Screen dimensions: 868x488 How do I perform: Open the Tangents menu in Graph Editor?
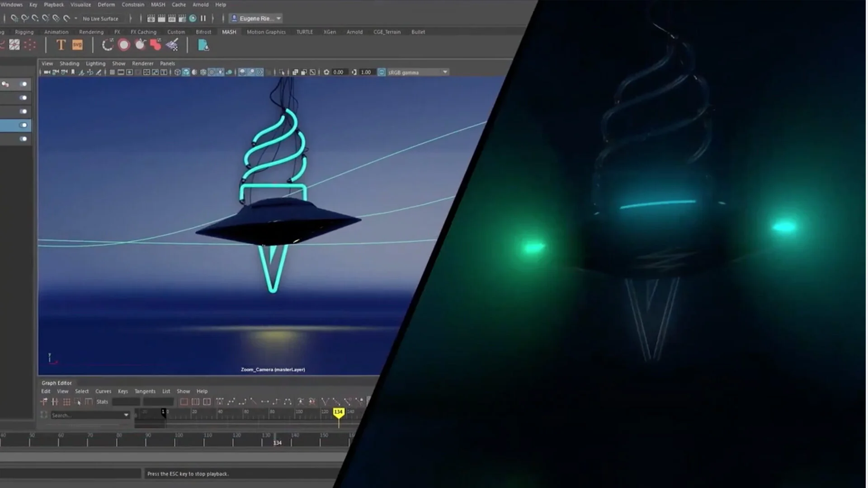(x=145, y=391)
